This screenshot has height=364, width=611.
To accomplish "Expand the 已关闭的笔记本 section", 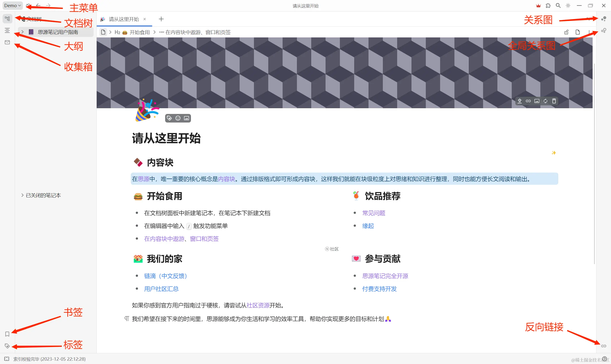I will pos(22,195).
